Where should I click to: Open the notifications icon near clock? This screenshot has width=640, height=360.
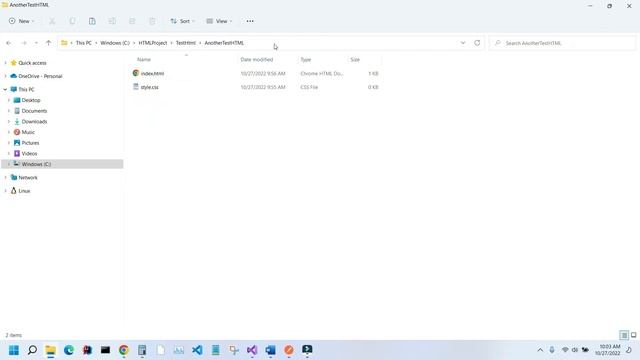pyautogui.click(x=629, y=350)
